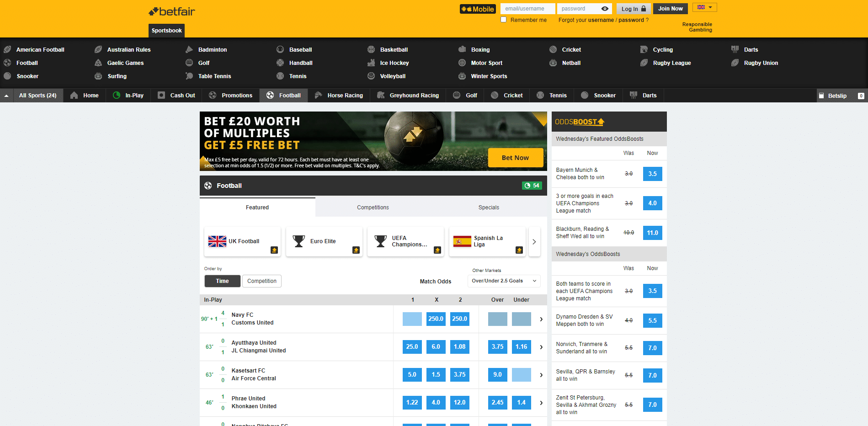Open the language flag dropdown
Screen dimensions: 868x426
704,7
